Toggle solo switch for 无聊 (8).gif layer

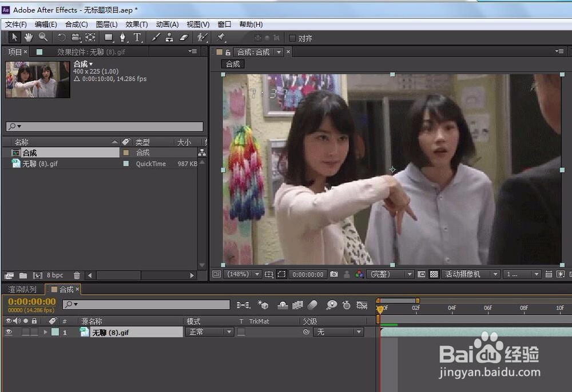tap(26, 332)
